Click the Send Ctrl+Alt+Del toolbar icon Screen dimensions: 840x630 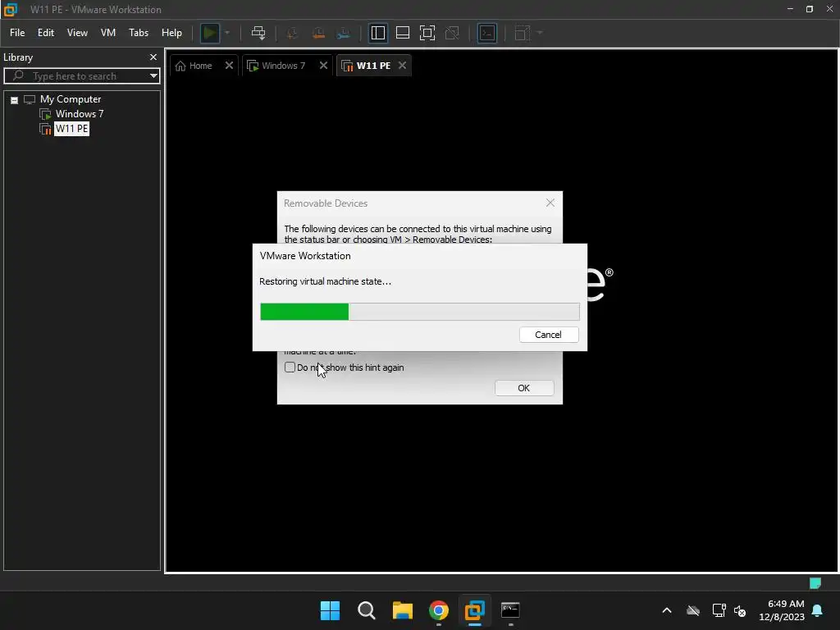coord(258,33)
